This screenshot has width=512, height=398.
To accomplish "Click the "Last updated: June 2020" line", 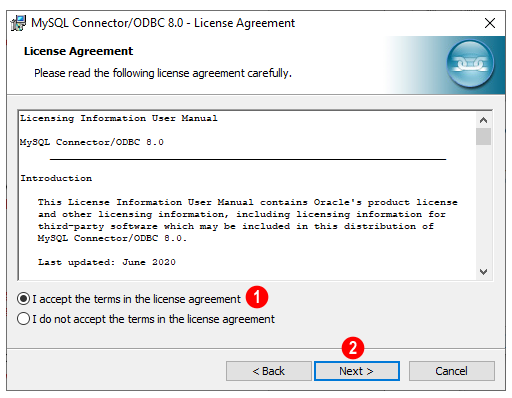I will [107, 262].
